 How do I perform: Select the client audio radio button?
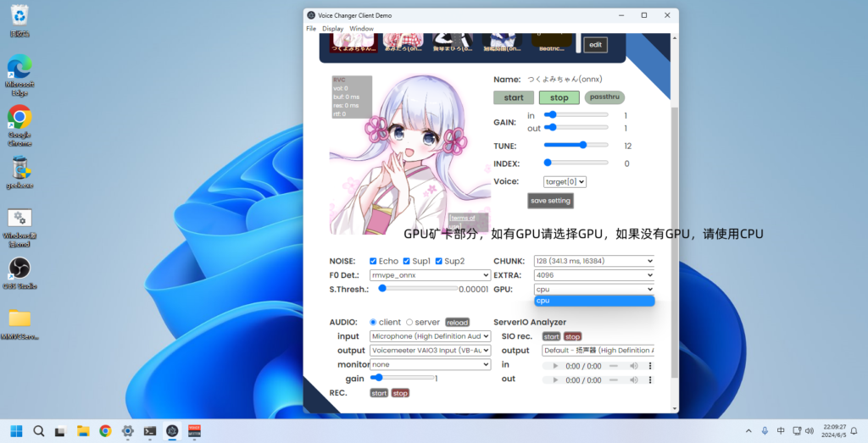click(x=373, y=322)
